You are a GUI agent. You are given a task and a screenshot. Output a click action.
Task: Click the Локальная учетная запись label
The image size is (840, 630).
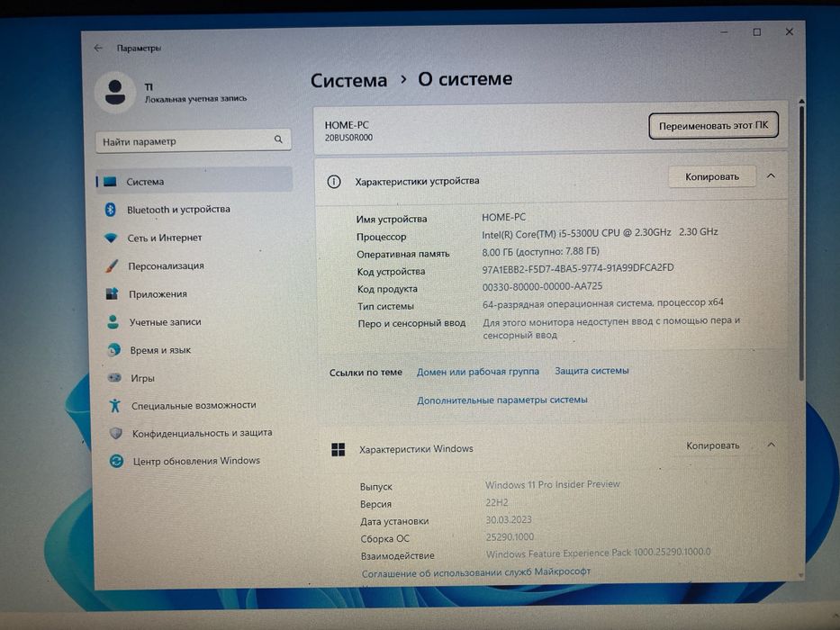[195, 99]
